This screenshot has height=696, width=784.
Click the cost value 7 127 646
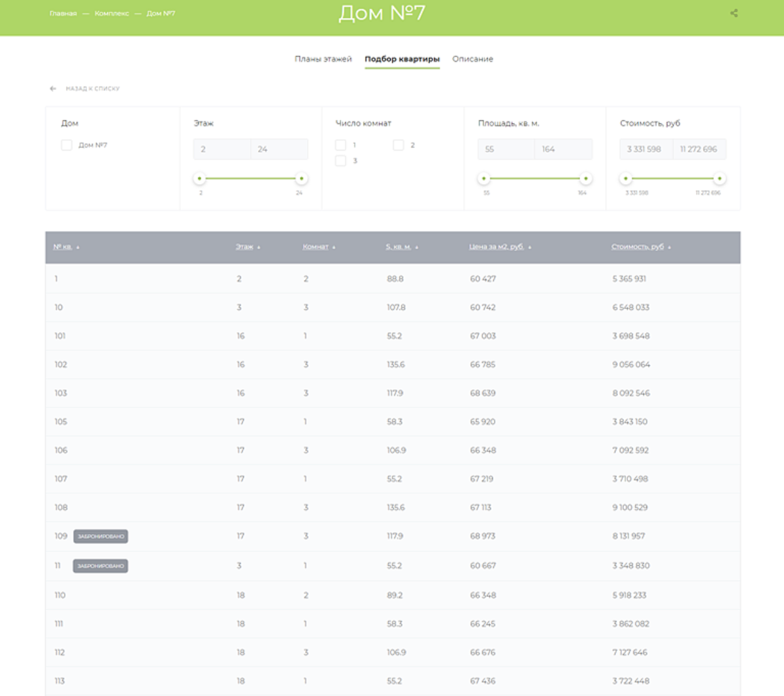(630, 653)
